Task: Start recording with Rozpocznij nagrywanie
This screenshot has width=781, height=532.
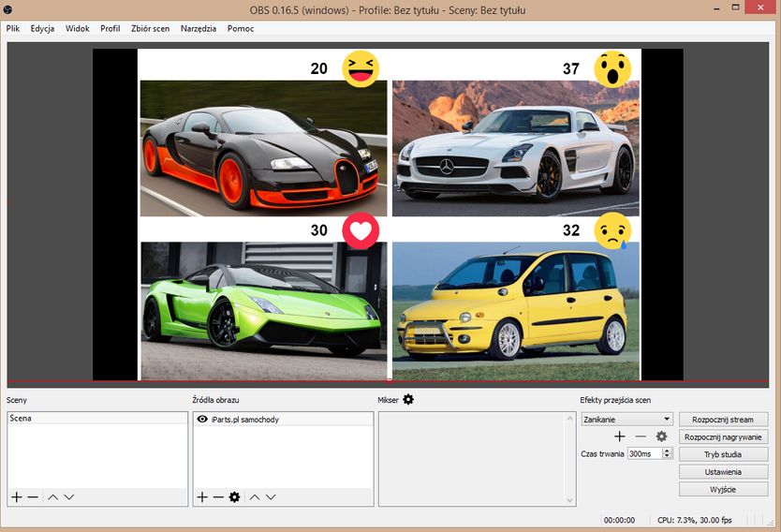Action: click(x=724, y=436)
